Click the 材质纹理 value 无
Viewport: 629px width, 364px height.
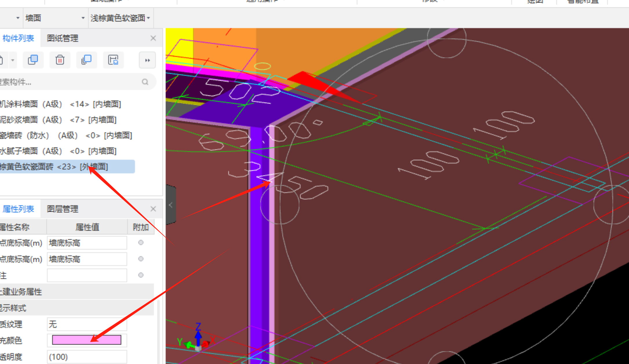tap(87, 324)
